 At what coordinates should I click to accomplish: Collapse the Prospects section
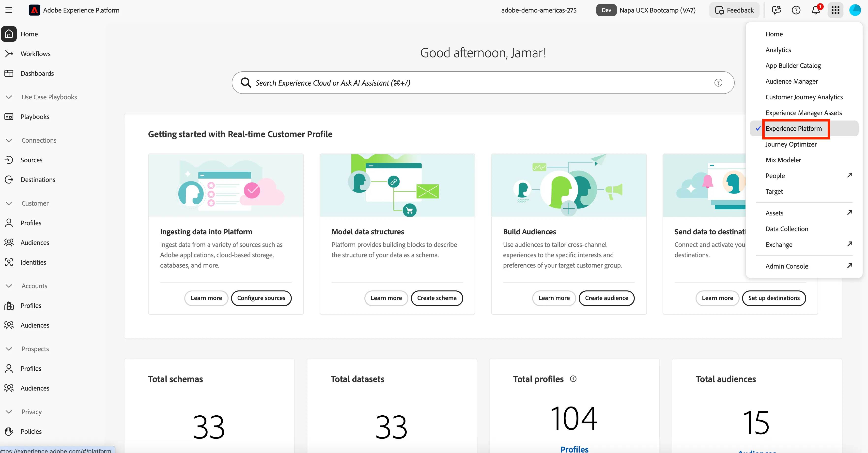point(9,348)
